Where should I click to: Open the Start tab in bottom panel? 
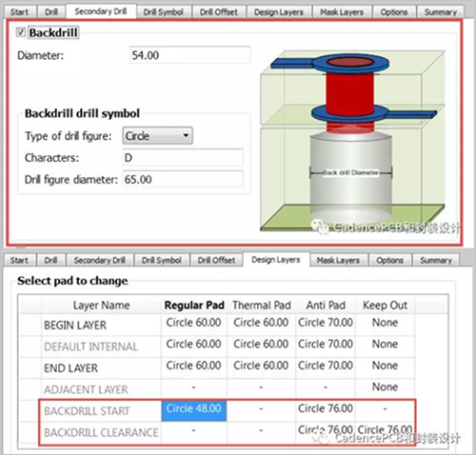[x=19, y=260]
